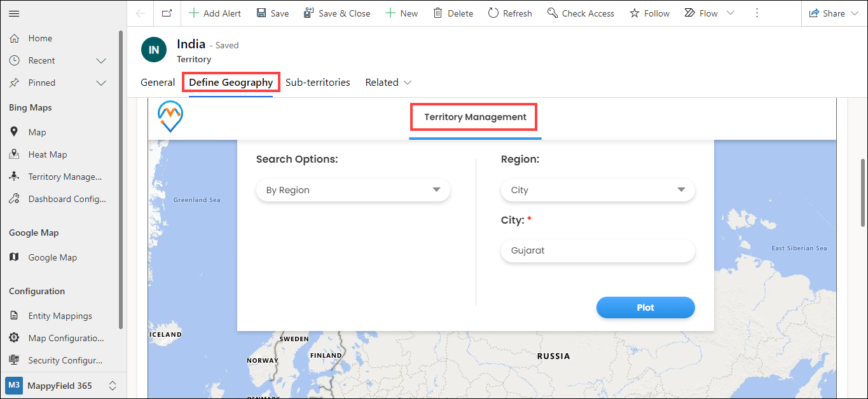Click the New plus icon
The image size is (868, 399).
[x=390, y=13]
